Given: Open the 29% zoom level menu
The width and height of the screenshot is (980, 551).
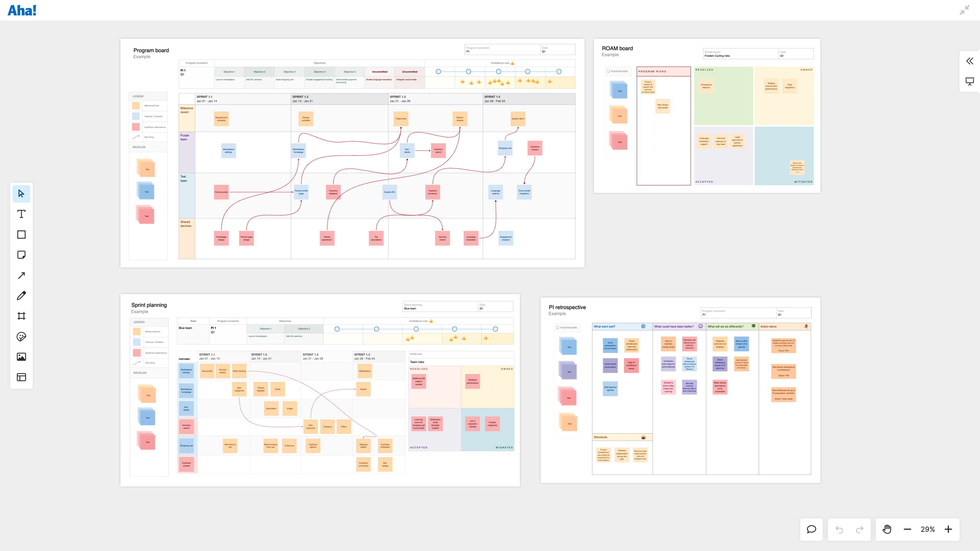Looking at the screenshot, I should tap(927, 529).
